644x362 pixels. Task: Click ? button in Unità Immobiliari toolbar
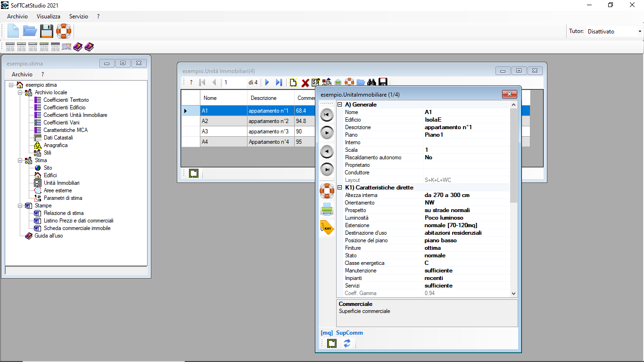coord(191,82)
